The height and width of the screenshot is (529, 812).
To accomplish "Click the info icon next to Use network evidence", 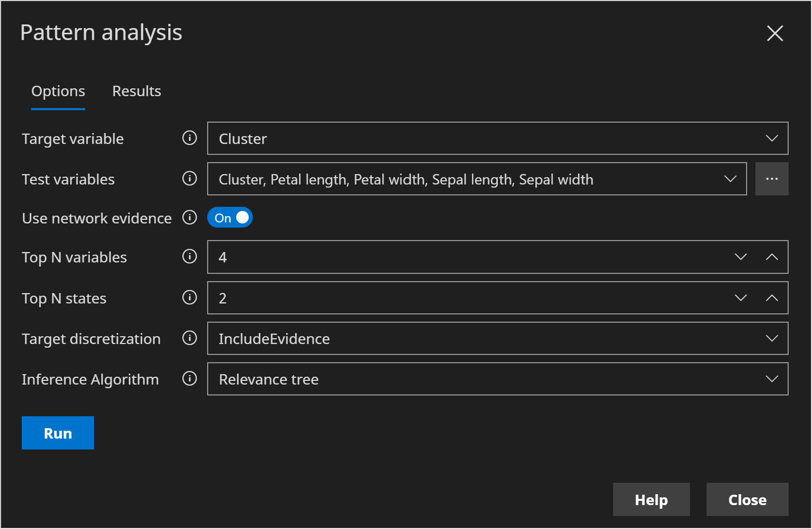I will point(190,218).
